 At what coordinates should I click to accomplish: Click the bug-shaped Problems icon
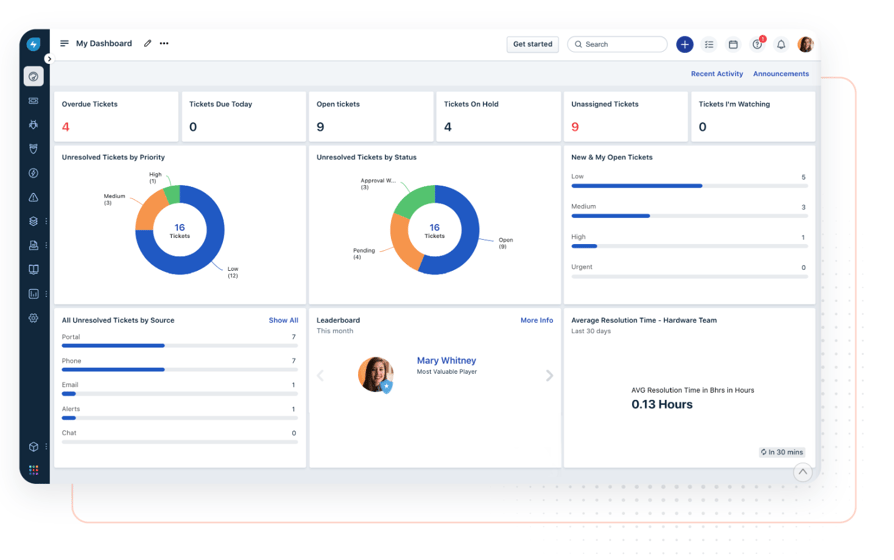(x=33, y=125)
